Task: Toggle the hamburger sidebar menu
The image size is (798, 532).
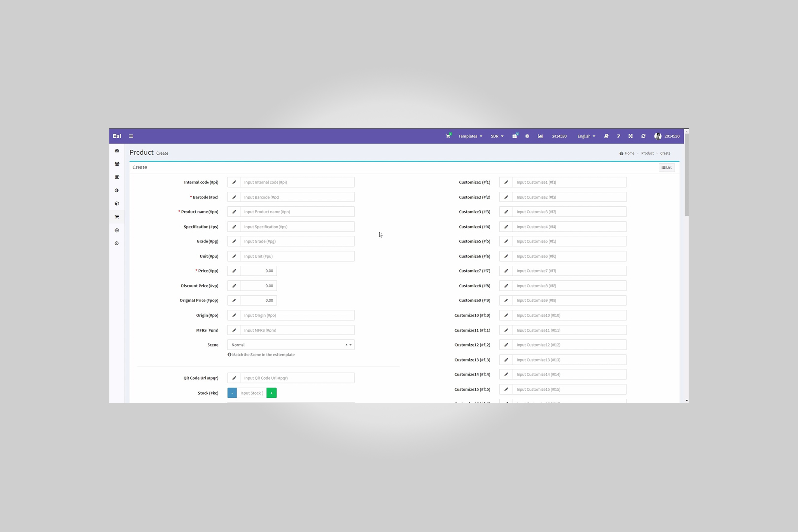Action: click(131, 136)
